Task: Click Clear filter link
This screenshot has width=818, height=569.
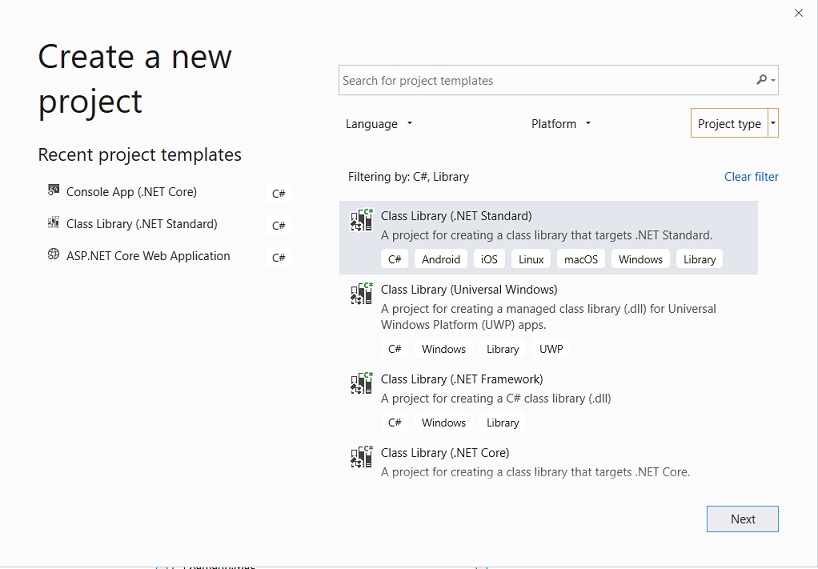Action: tap(751, 177)
